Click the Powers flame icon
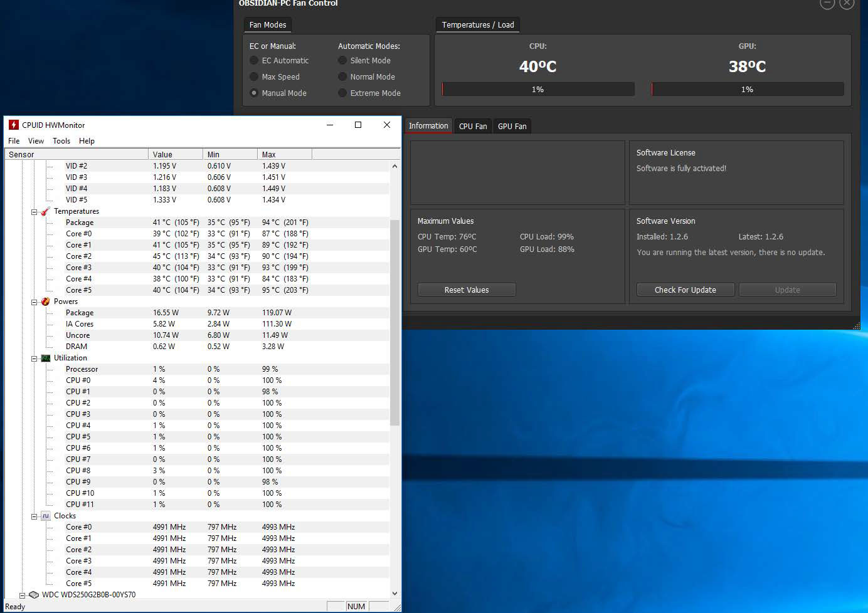The image size is (868, 613). point(45,301)
